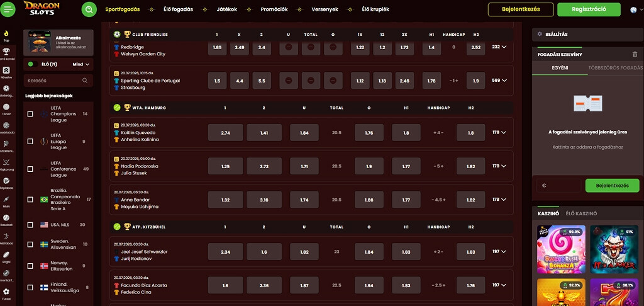Click odds 2.74 for Kaitlin Quevedo

[x=226, y=132]
